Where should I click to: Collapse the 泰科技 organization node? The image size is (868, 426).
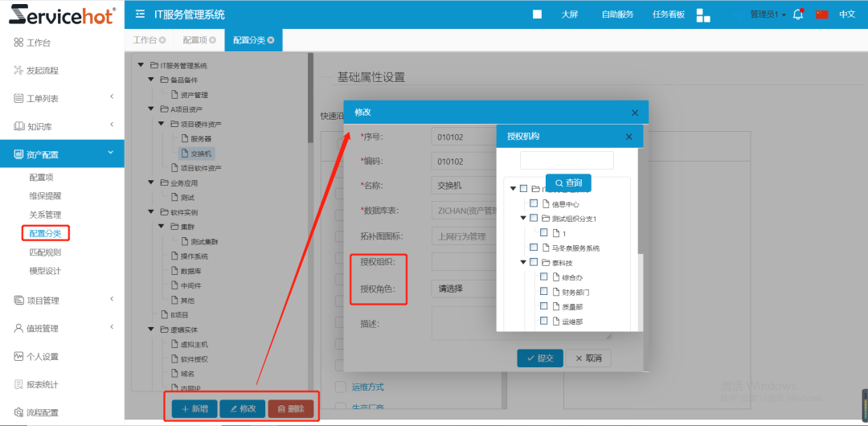514,262
